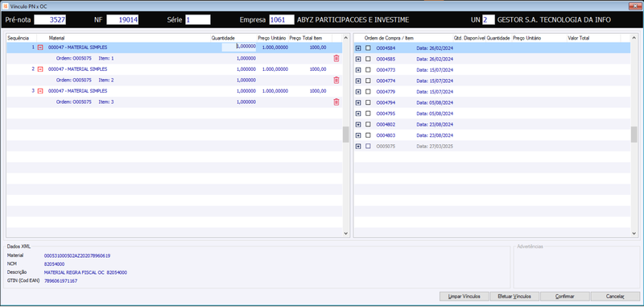This screenshot has height=307, width=644.
Task: Close the Vínculo PN x OC window
Action: click(x=634, y=6)
